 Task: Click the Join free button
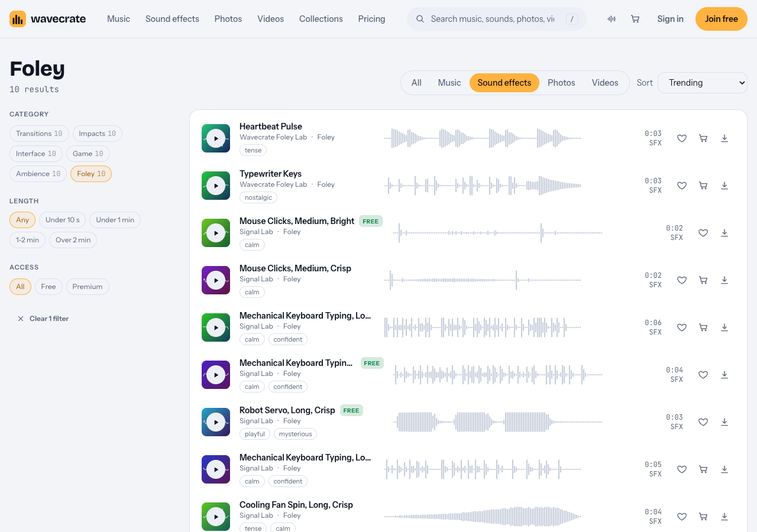click(722, 19)
